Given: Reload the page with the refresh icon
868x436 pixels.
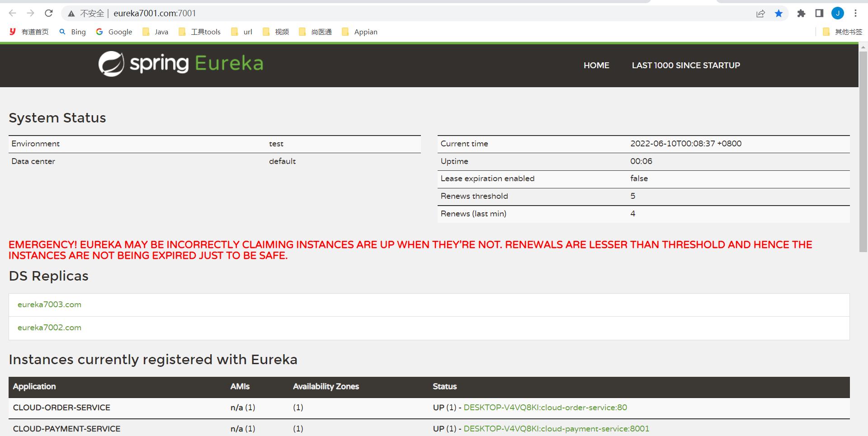Looking at the screenshot, I should pos(49,13).
